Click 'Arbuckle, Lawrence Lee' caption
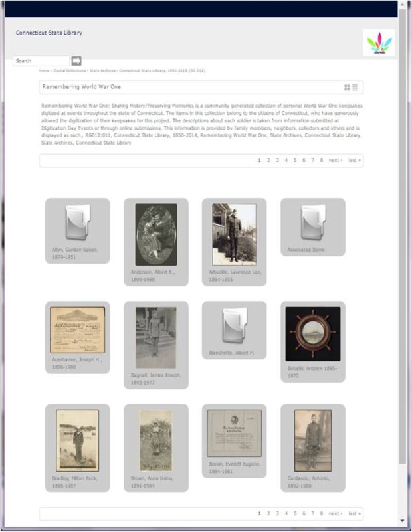Viewport: 412px width, 532px height. [235, 276]
